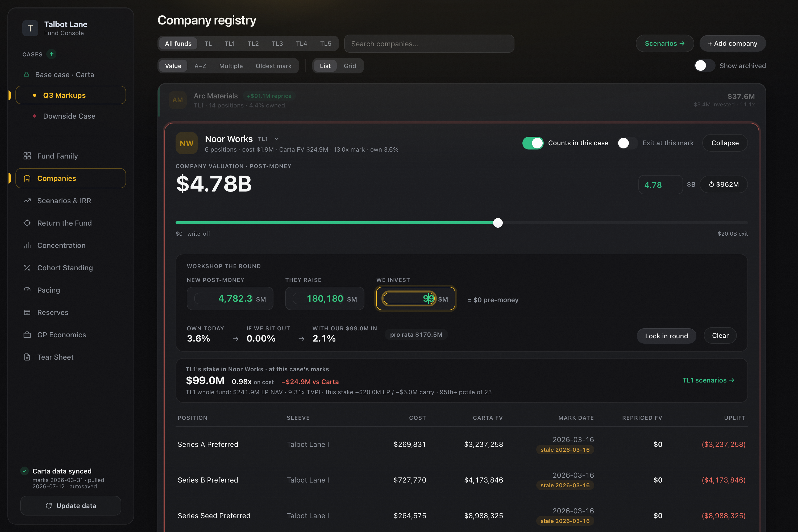Enable Exit at this mark switch
This screenshot has height=532, width=798.
628,143
